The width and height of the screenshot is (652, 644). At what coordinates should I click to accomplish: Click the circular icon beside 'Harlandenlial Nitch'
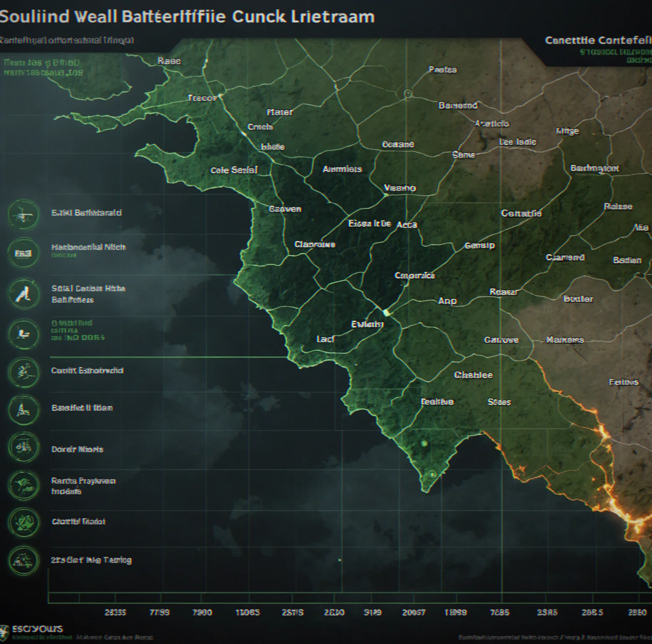pos(23,253)
